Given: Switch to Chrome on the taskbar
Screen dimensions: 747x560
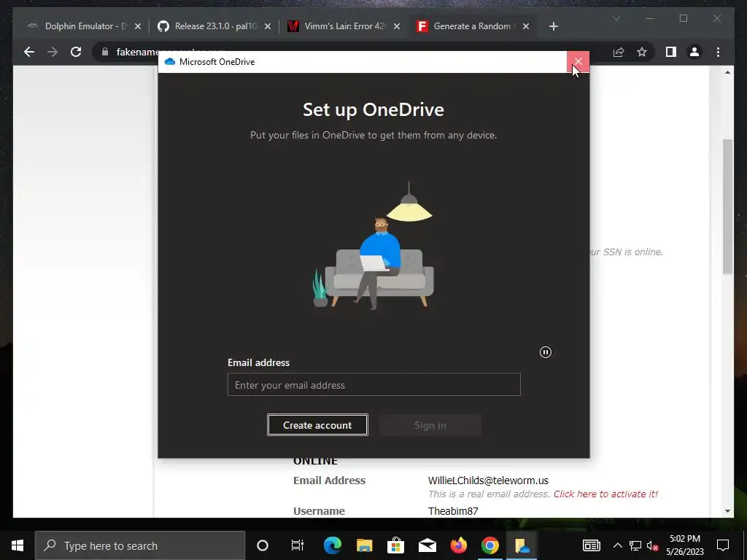Looking at the screenshot, I should (489, 545).
